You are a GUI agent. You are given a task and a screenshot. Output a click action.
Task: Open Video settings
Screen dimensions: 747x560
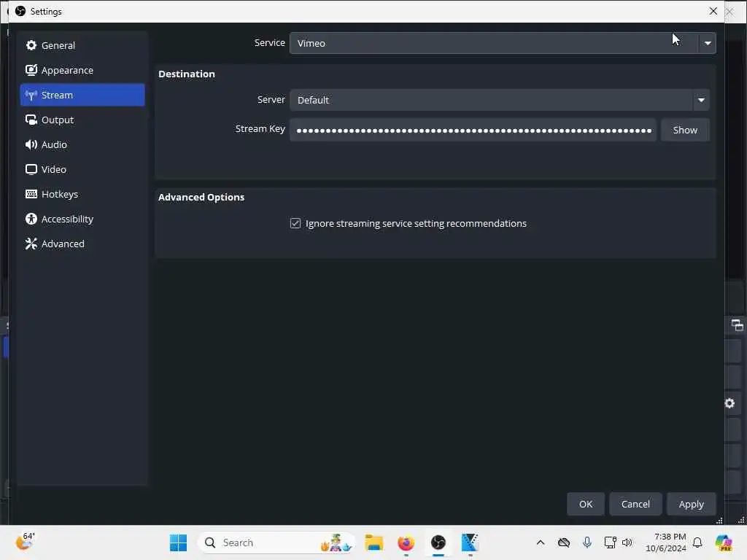[82, 169]
